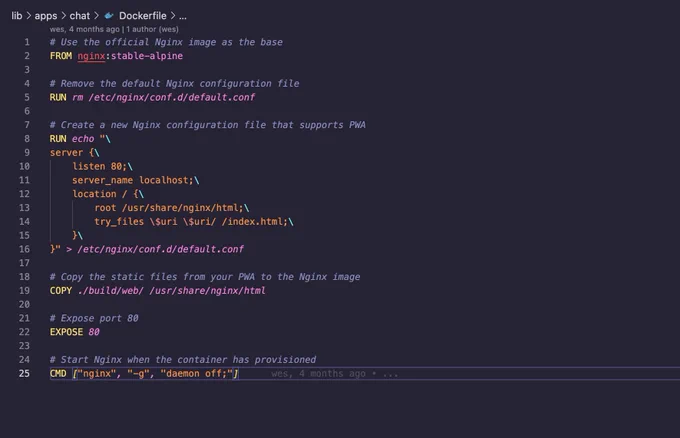Expand chevron after 'lib' breadcrumb

[29, 16]
